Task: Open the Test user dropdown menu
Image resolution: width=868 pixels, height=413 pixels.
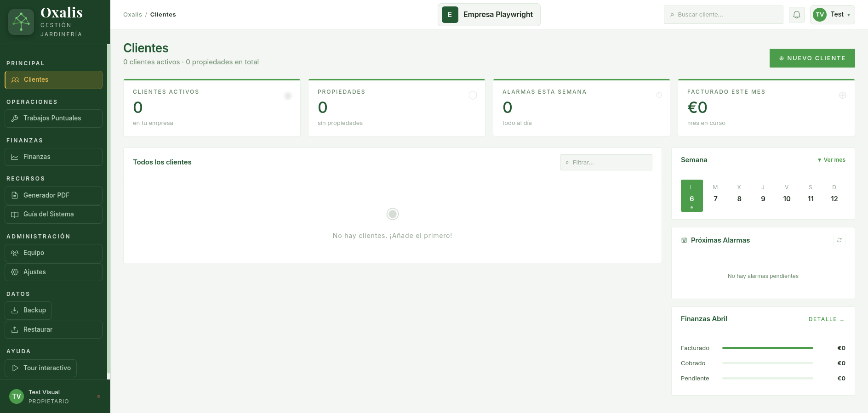Action: tap(832, 15)
